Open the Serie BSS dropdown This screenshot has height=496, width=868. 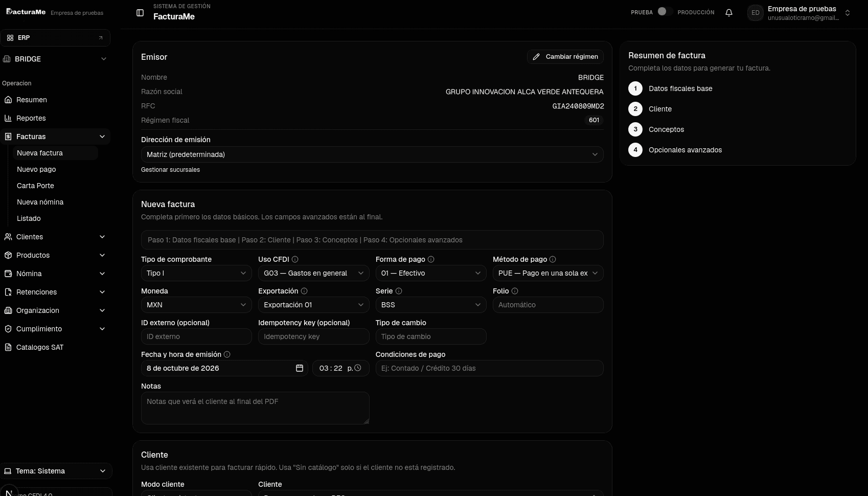(431, 305)
